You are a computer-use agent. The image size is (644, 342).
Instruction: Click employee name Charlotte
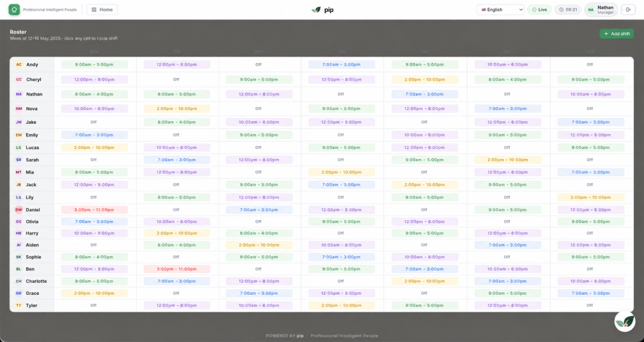pyautogui.click(x=36, y=281)
